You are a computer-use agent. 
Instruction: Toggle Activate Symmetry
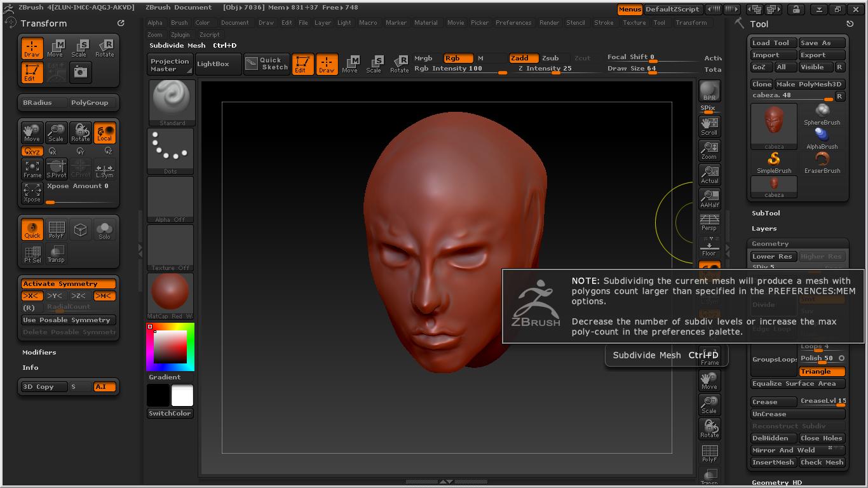[69, 284]
